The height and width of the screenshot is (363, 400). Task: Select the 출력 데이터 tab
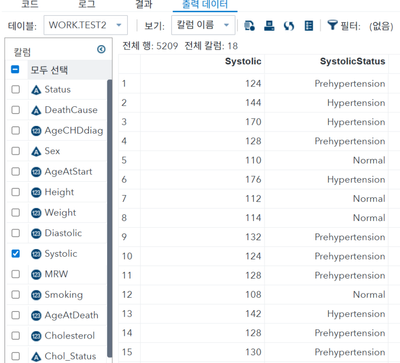[x=205, y=4]
